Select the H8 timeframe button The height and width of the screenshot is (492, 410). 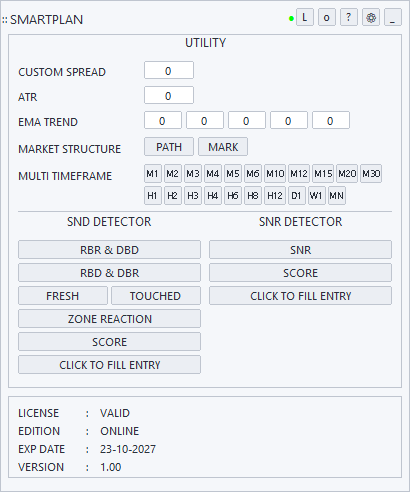pyautogui.click(x=253, y=195)
